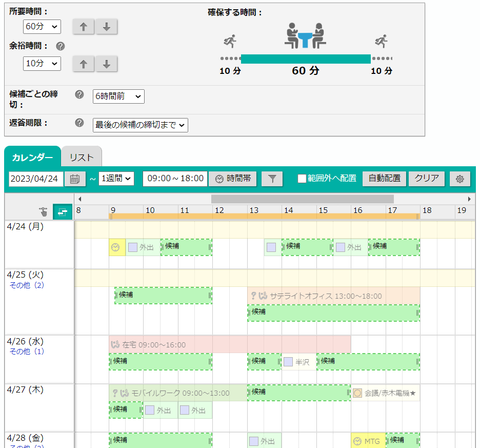Image resolution: width=480 pixels, height=448 pixels.
Task: Decrease 余裕時間 with the down arrow
Action: (106, 64)
